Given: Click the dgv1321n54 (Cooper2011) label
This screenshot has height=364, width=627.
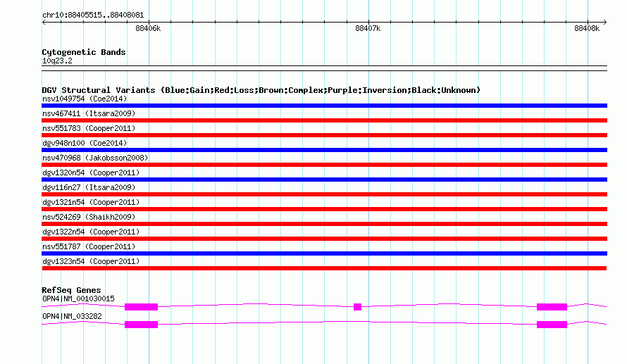Looking at the screenshot, I should pyautogui.click(x=91, y=202).
